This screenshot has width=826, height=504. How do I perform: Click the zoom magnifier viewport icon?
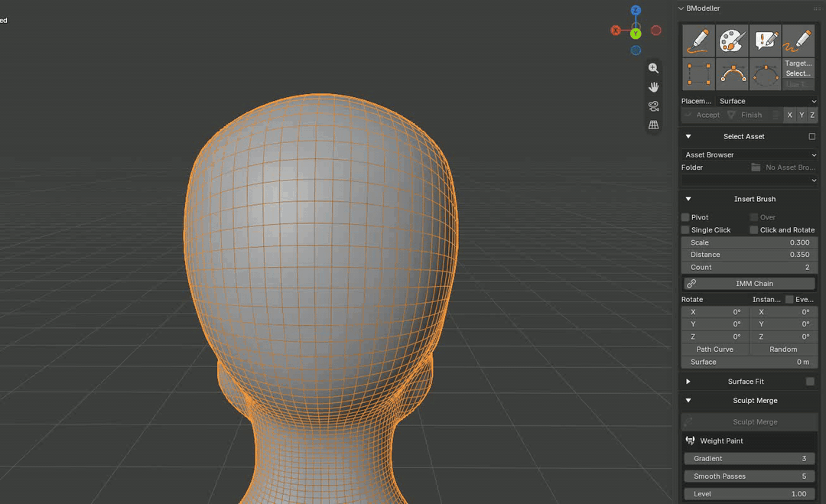(653, 68)
